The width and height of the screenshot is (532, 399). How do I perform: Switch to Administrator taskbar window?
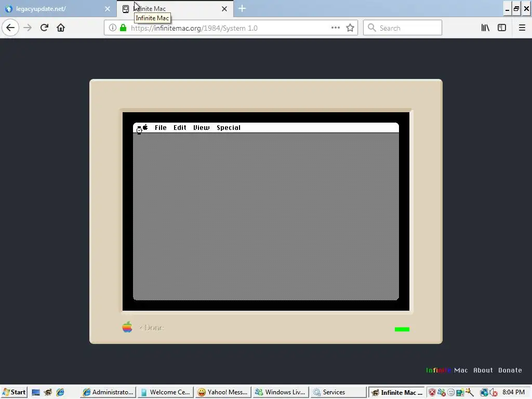tap(108, 392)
